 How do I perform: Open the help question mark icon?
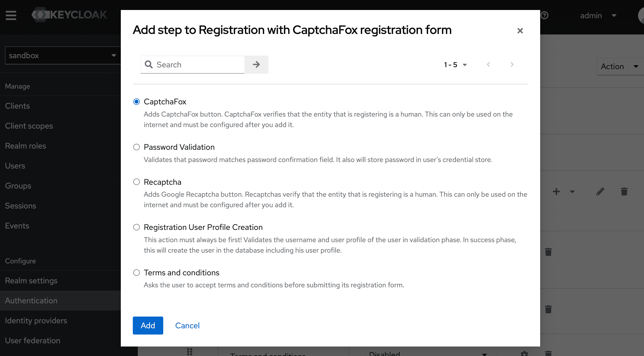click(x=544, y=15)
